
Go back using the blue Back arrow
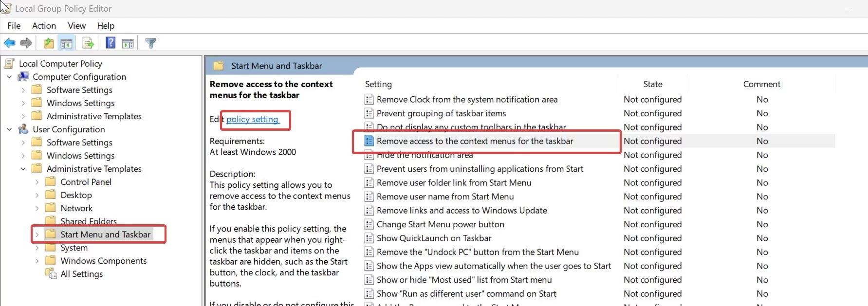click(x=10, y=43)
